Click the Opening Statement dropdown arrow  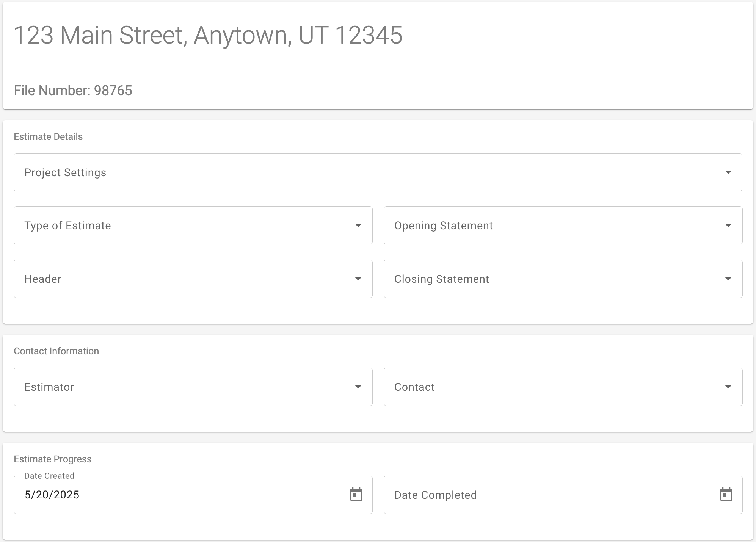click(728, 226)
